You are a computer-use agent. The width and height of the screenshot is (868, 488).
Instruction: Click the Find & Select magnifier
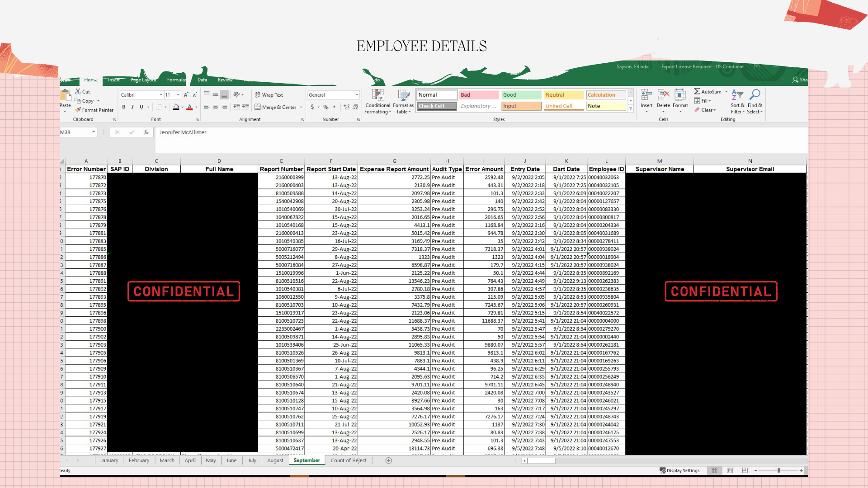click(x=755, y=94)
